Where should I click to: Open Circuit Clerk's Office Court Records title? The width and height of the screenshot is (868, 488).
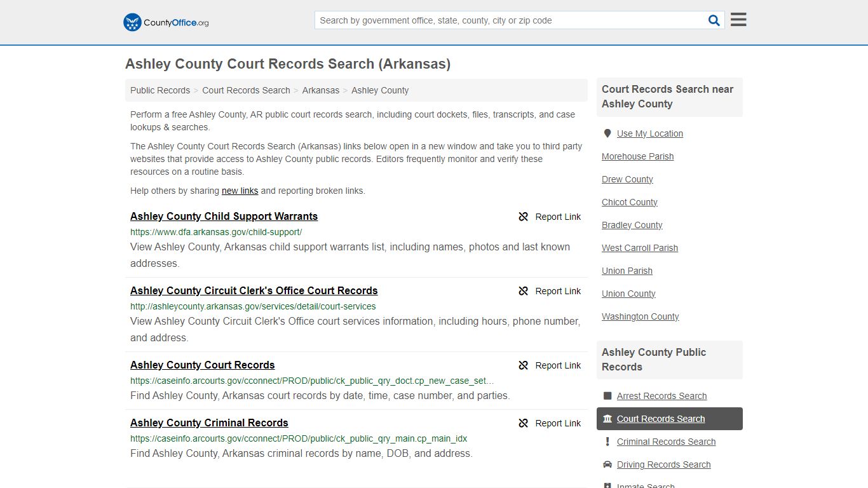point(254,290)
